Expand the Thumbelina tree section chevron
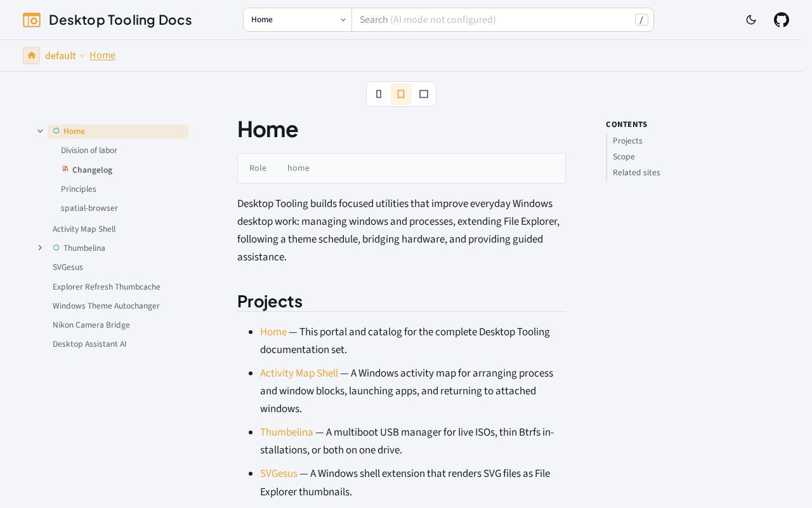This screenshot has height=508, width=812. (40, 248)
